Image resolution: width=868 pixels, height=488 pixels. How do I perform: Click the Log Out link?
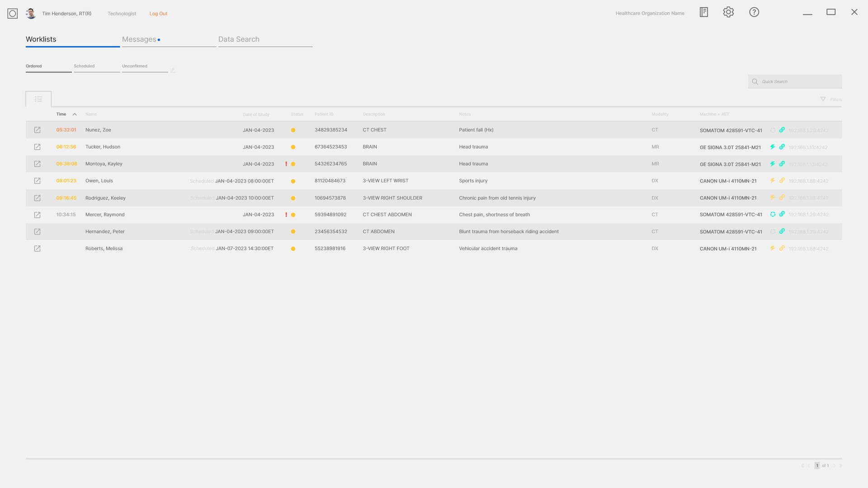[x=158, y=14]
